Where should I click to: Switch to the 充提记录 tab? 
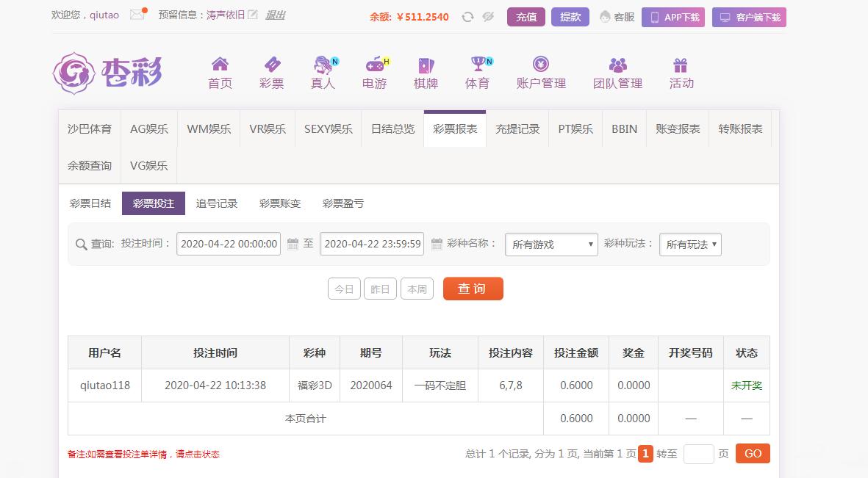coord(517,129)
